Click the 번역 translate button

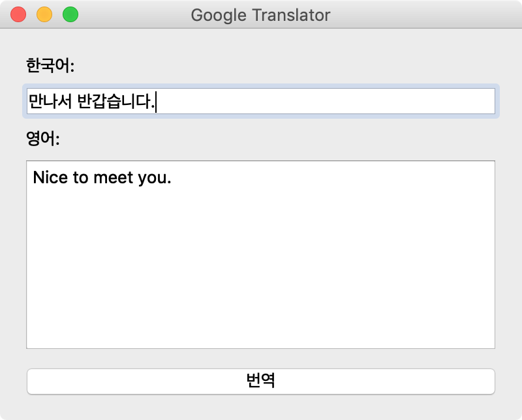[x=260, y=381]
